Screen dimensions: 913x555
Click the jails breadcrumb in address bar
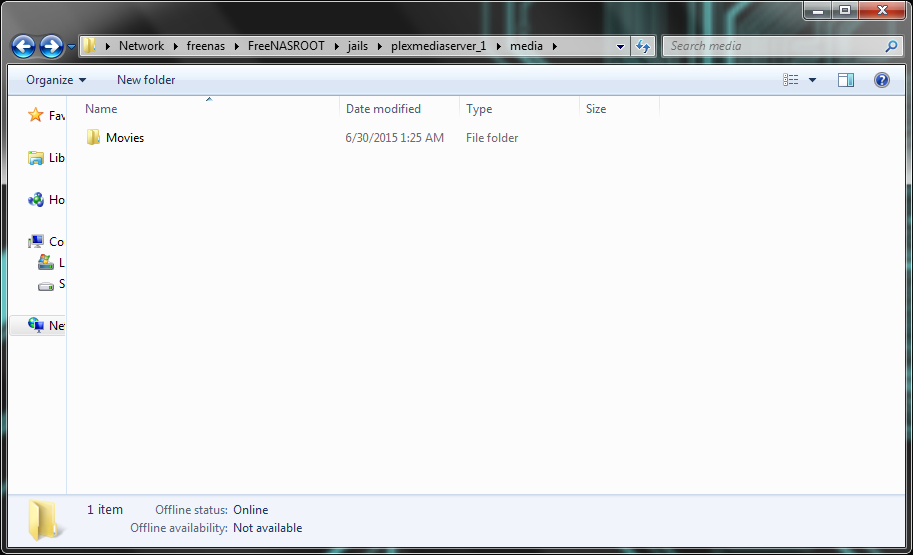point(357,46)
